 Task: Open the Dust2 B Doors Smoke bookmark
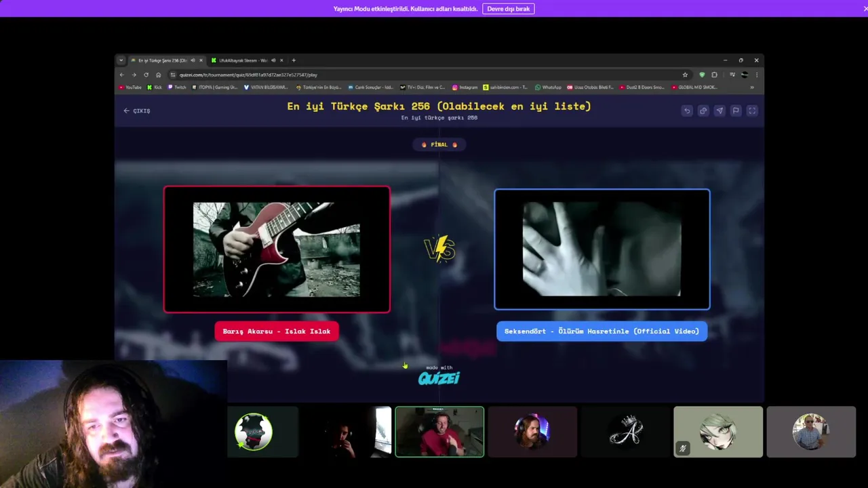[x=642, y=87]
